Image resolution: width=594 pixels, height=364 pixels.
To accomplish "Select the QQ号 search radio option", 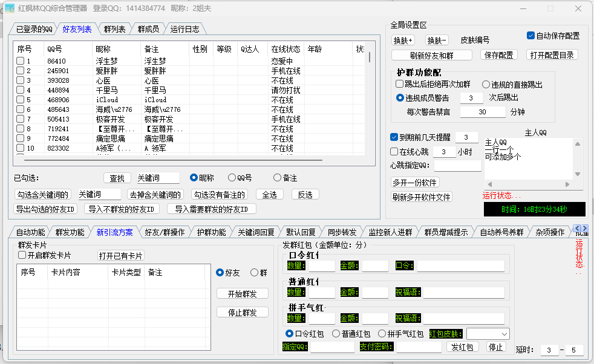I will [x=232, y=178].
